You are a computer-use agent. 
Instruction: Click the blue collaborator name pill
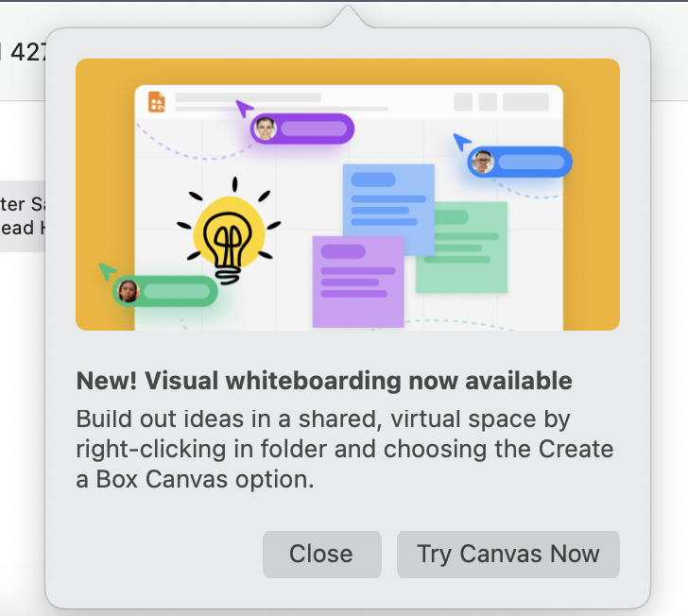pos(520,162)
